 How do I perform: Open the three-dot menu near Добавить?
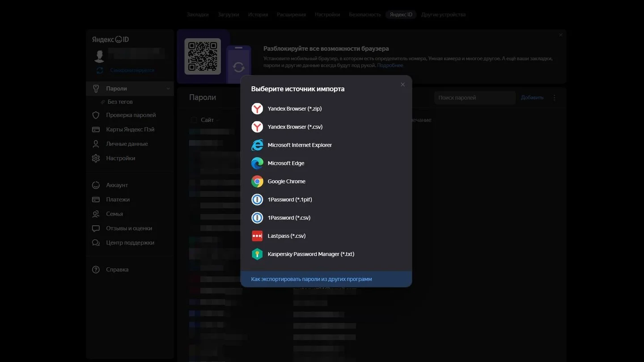(555, 97)
